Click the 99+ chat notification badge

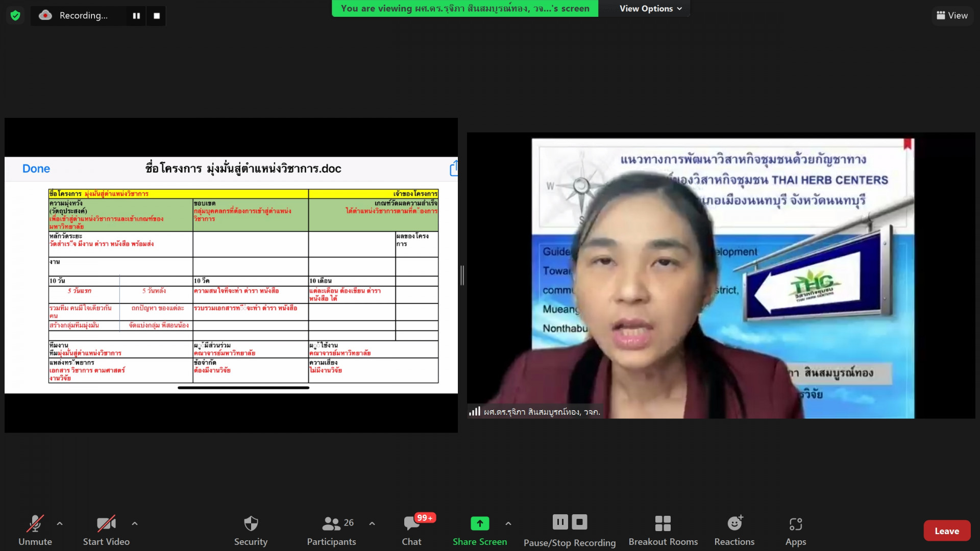click(425, 518)
